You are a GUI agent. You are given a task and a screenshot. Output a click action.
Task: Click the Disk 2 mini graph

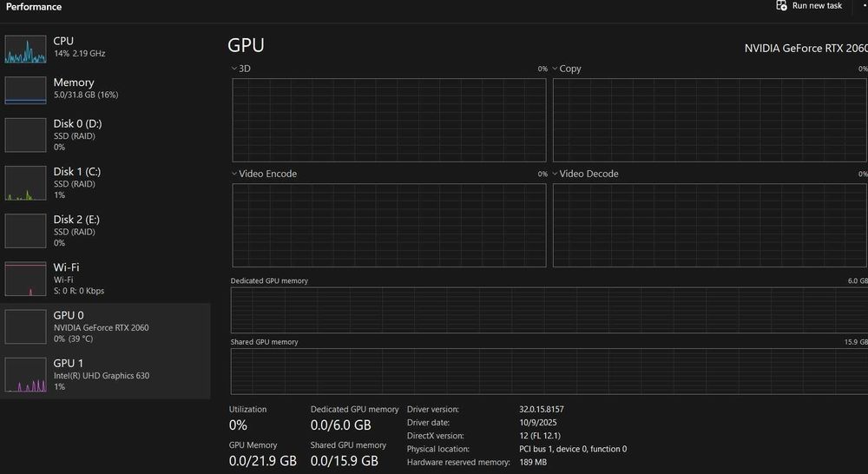point(25,230)
